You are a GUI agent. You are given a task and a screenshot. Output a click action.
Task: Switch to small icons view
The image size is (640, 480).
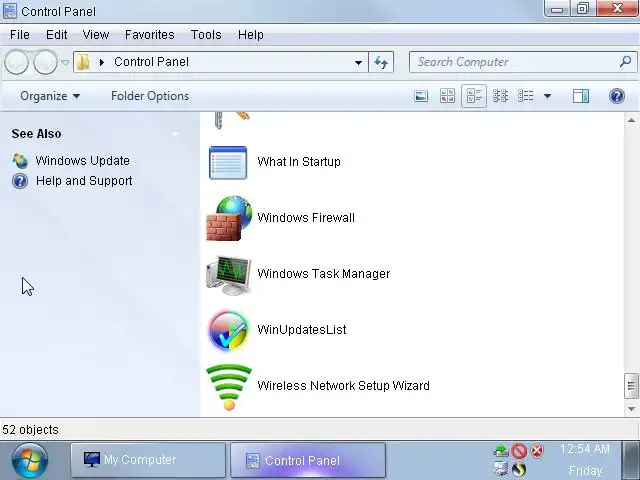point(500,96)
